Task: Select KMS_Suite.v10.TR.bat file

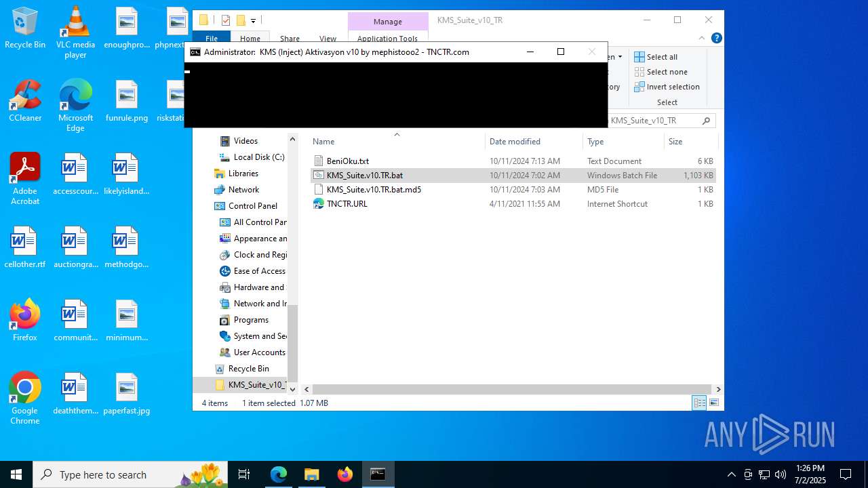Action: (513, 175)
